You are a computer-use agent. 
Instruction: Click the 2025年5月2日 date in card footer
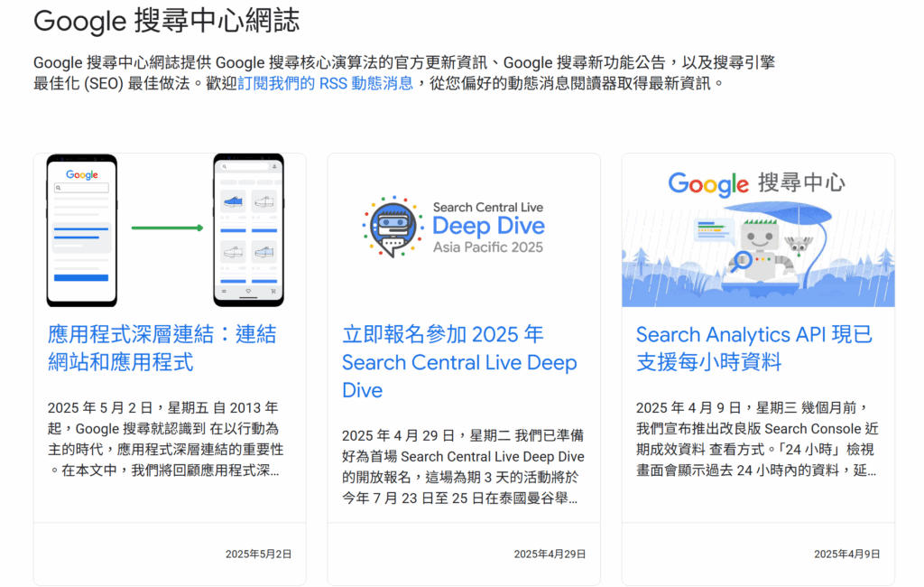pyautogui.click(x=258, y=554)
